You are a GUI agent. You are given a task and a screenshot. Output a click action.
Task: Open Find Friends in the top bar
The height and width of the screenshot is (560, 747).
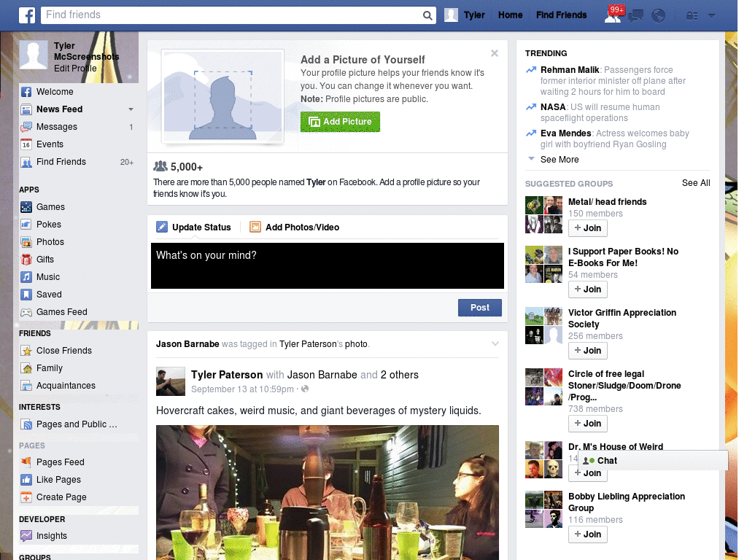point(561,15)
